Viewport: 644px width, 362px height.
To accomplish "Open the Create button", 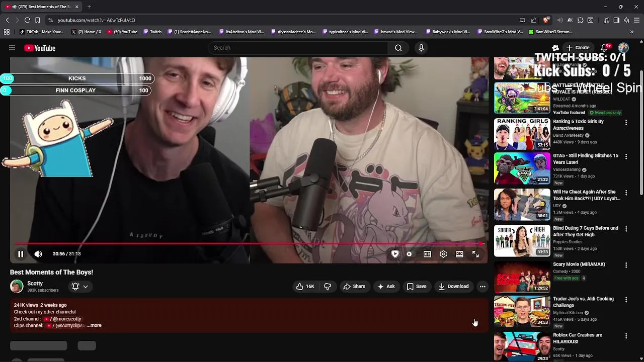I will (x=578, y=48).
